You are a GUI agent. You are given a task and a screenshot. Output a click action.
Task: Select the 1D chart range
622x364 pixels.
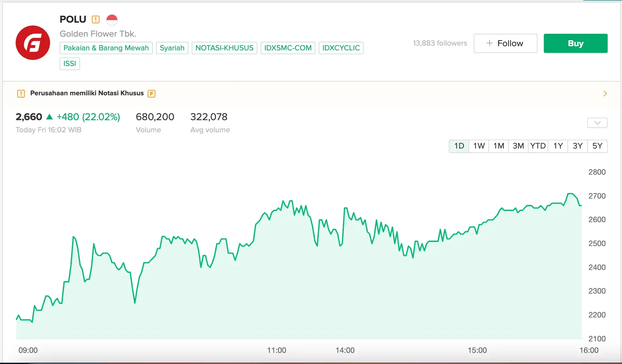[459, 146]
